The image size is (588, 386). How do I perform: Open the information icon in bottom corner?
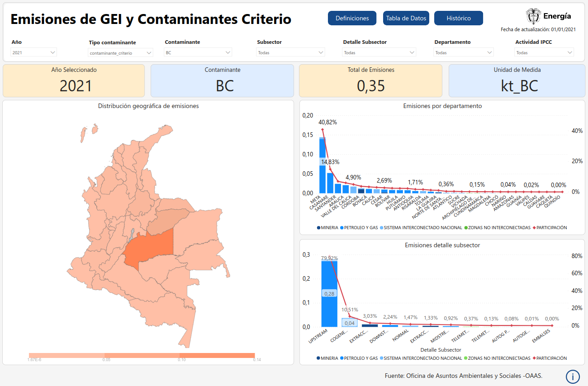click(x=573, y=377)
